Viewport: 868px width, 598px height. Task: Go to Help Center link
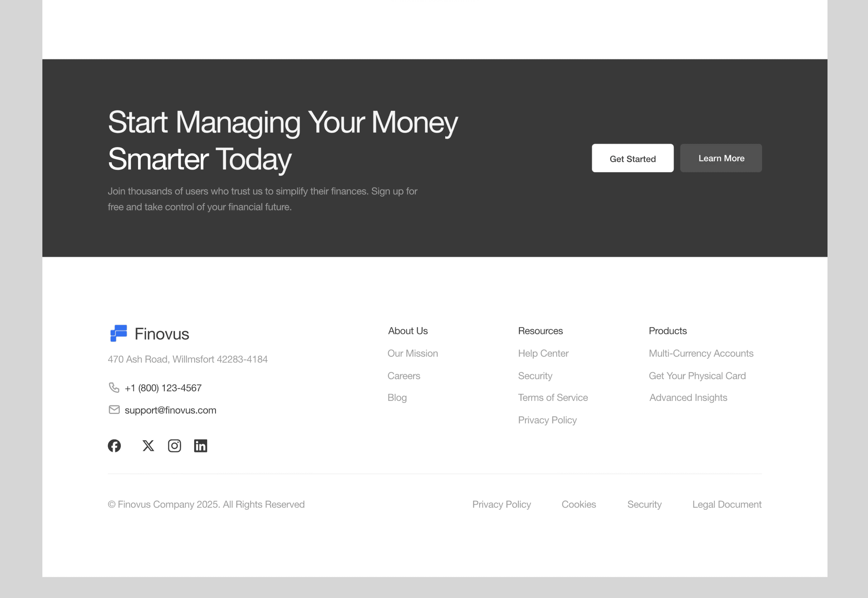[x=543, y=353]
